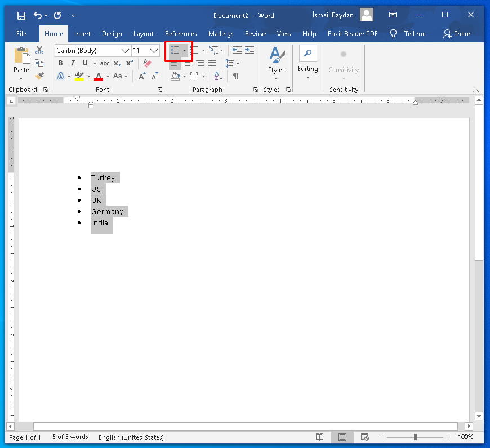
Task: Apply the red font color
Action: click(99, 76)
